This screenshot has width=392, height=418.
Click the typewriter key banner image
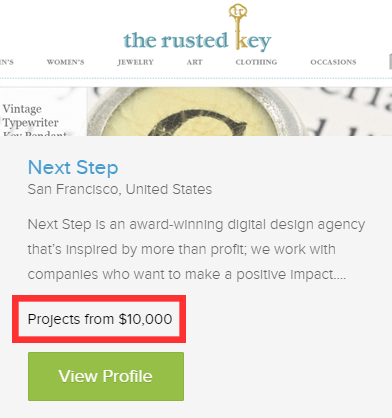[239, 111]
